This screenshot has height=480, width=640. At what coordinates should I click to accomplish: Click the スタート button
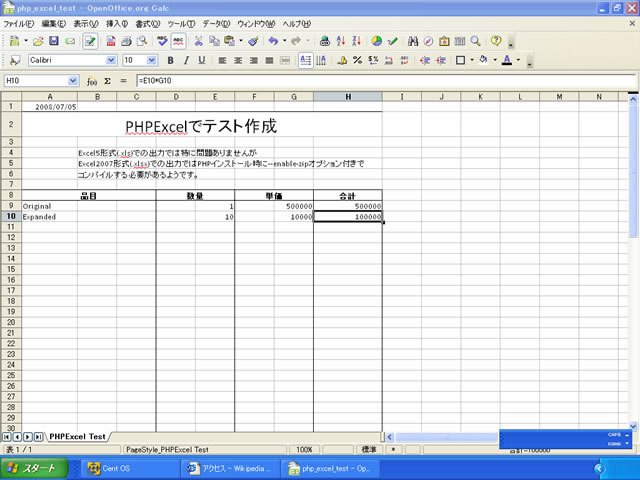coord(34,468)
